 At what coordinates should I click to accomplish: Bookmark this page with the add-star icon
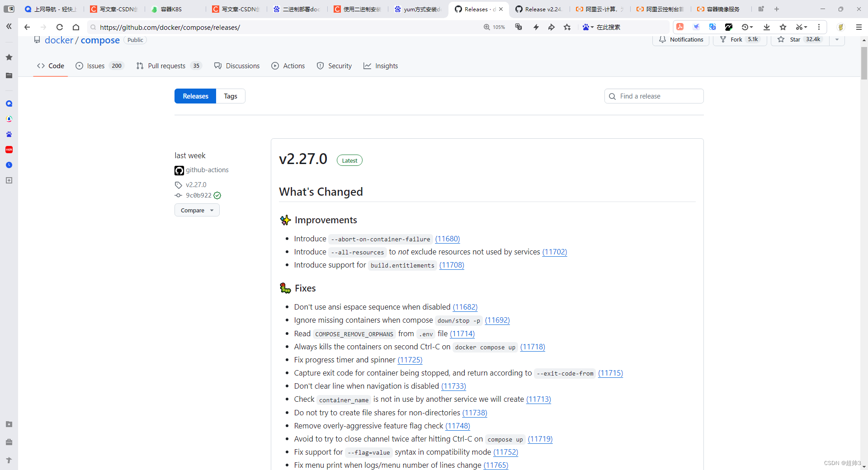(x=567, y=27)
